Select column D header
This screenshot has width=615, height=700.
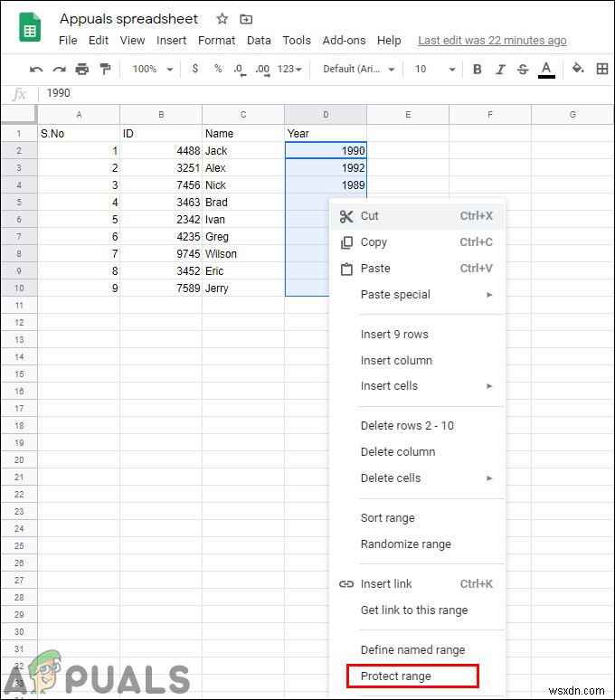tap(326, 115)
